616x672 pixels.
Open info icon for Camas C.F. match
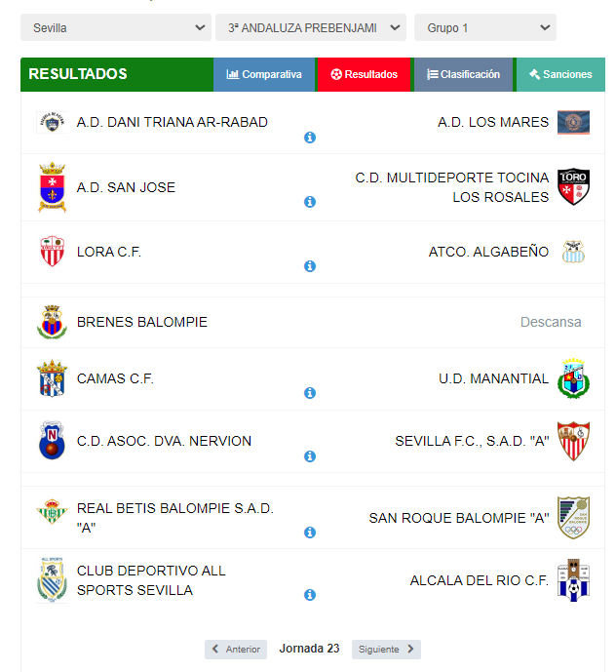[310, 393]
